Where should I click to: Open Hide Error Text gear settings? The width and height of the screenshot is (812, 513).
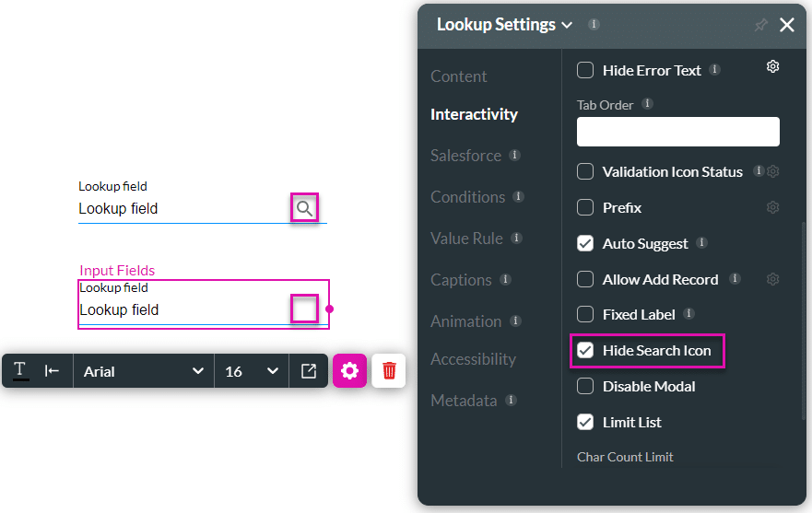point(773,66)
